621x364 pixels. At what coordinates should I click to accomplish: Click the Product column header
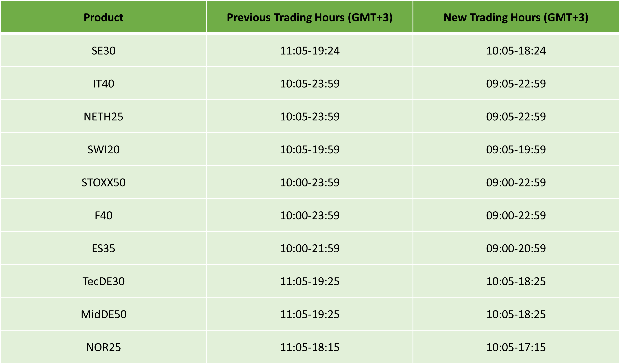pyautogui.click(x=104, y=17)
